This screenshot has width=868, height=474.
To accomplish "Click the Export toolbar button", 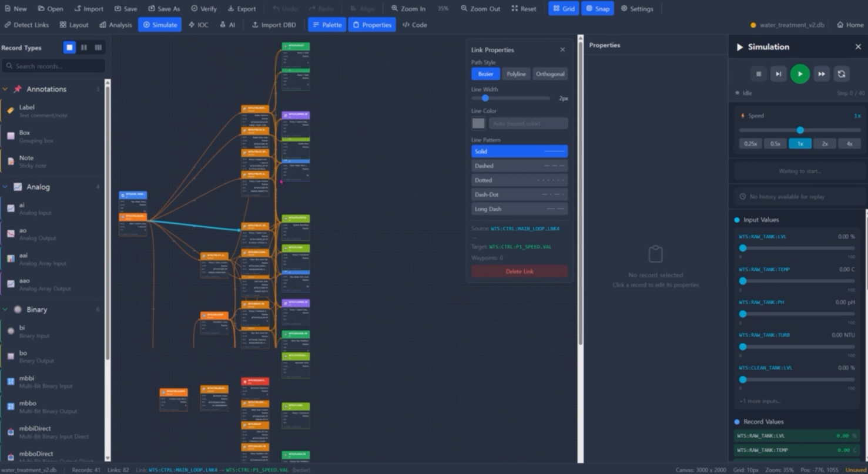I will [242, 9].
